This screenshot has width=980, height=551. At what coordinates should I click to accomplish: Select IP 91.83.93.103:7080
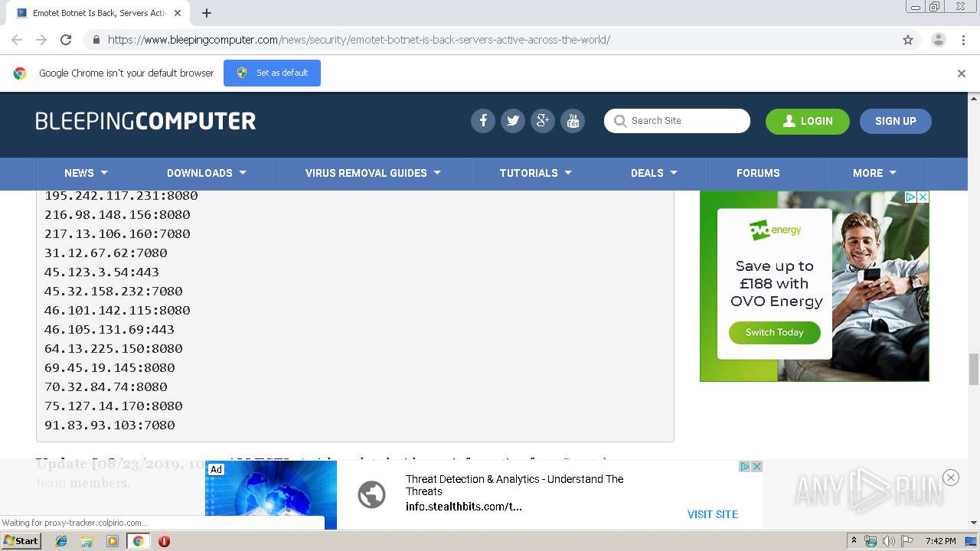[x=109, y=425]
